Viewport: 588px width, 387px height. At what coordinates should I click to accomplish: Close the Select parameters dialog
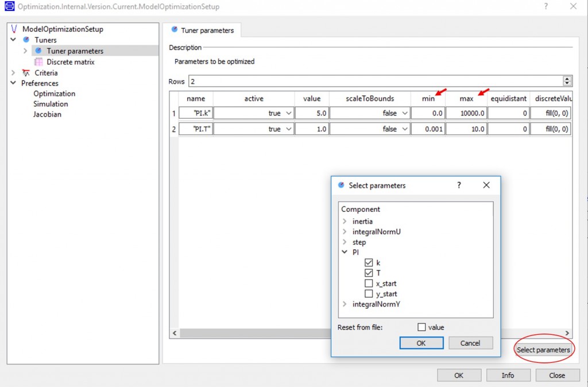pos(486,185)
